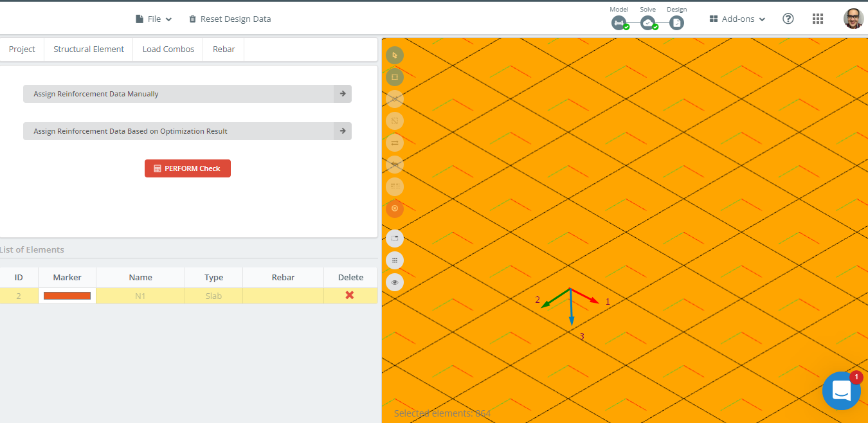Viewport: 868px width, 423px height.
Task: Toggle the dotted grid display button
Action: [395, 260]
